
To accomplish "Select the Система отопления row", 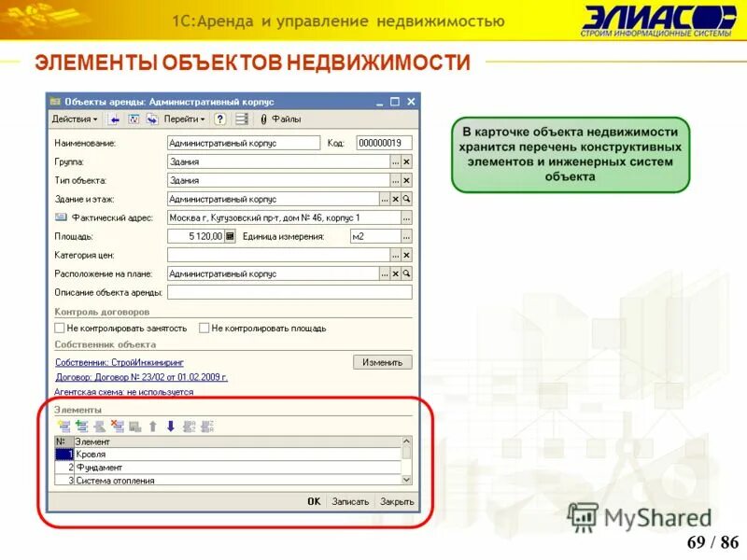I will coord(228,480).
